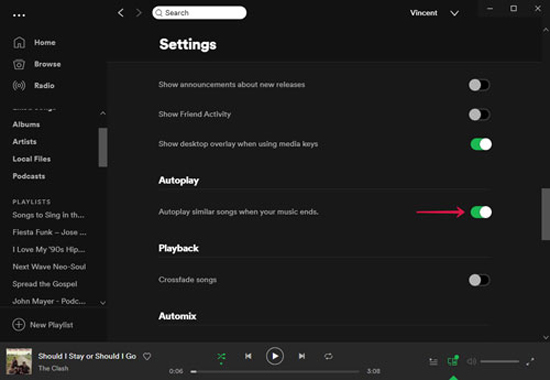Image resolution: width=550 pixels, height=380 pixels.
Task: Click the New Playlist plus icon
Action: pyautogui.click(x=19, y=325)
